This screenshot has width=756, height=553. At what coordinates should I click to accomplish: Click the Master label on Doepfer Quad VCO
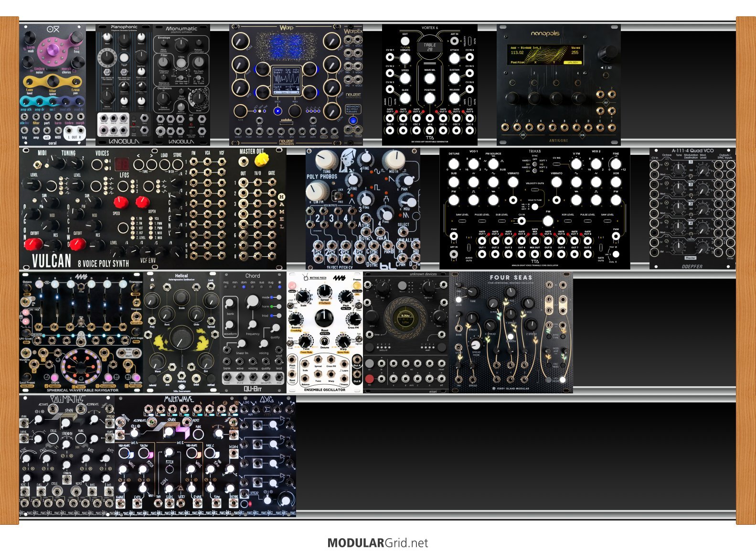tap(691, 258)
